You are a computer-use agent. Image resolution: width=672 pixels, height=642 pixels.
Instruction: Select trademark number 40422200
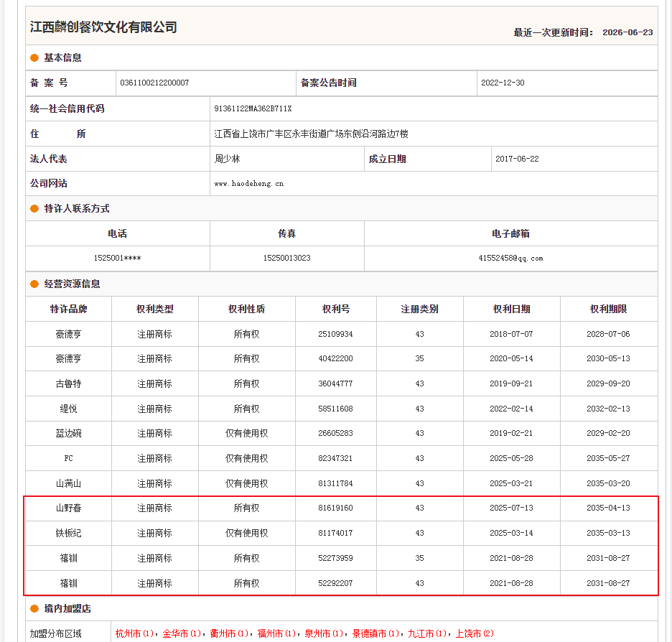pos(335,358)
